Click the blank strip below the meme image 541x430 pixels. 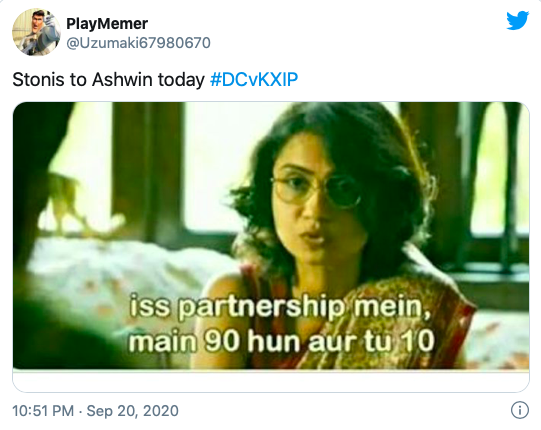click(x=271, y=380)
